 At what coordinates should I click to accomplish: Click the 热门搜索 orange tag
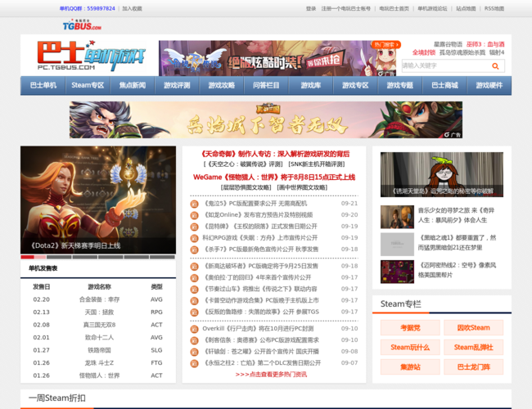click(x=386, y=44)
